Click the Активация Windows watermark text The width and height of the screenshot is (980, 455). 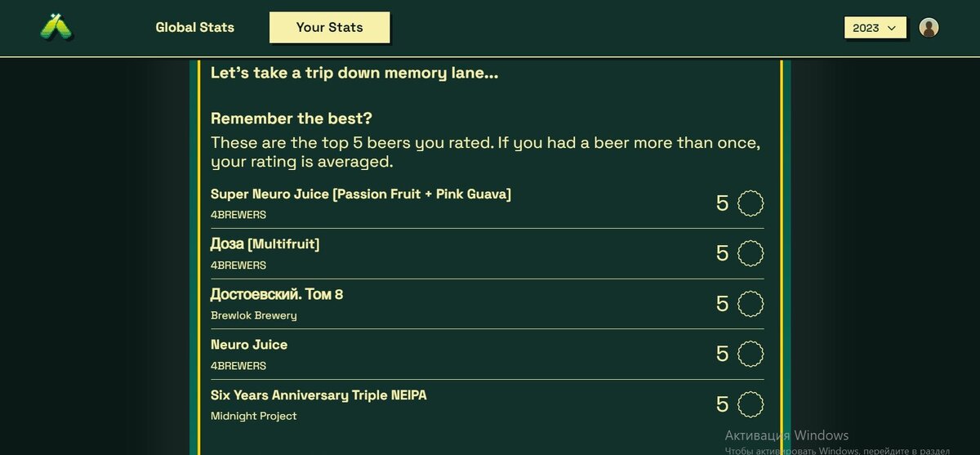click(x=786, y=435)
